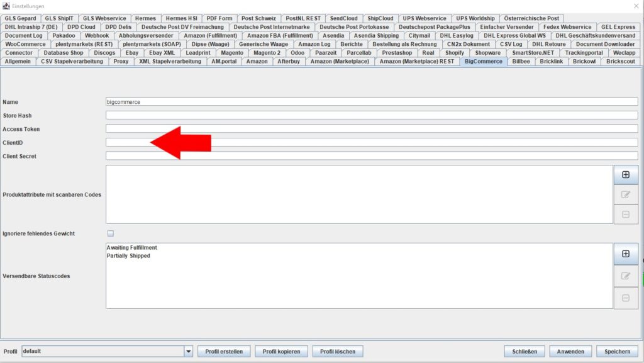Go to the Allgemein tab
Viewport: 644px width, 363px height.
click(18, 61)
